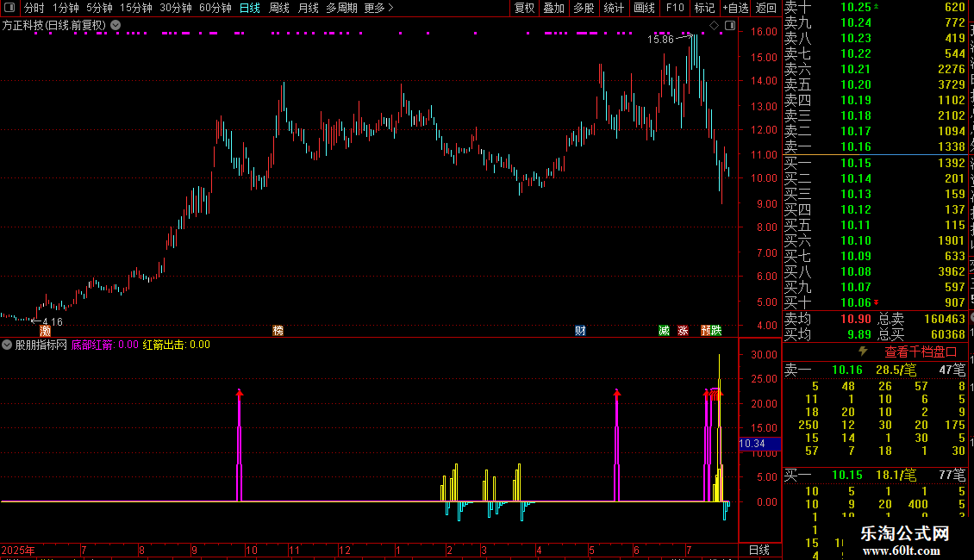974x560 pixels.
Task: Click the 卖均 value 10.90
Action: coord(855,319)
